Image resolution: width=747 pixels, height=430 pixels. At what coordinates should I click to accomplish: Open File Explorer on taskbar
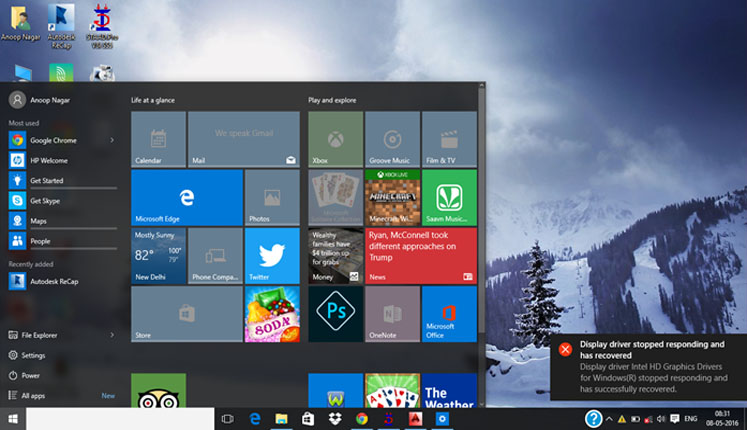coord(281,419)
